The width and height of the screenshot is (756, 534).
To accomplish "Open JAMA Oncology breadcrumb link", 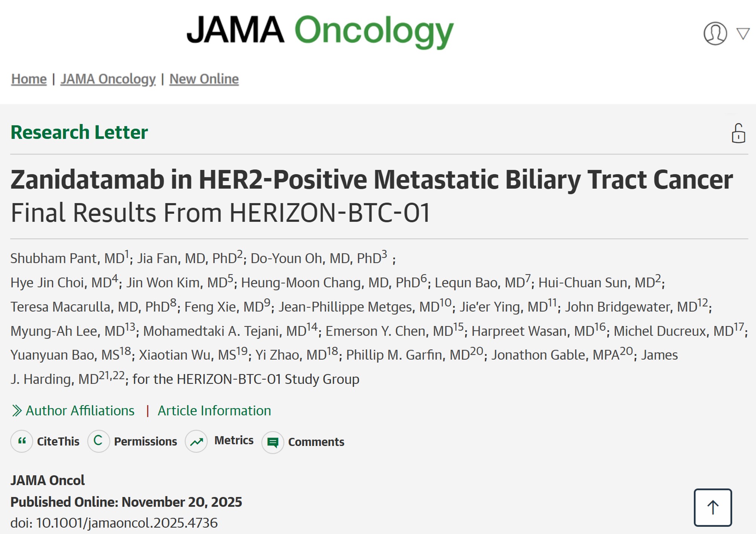I will click(x=108, y=79).
